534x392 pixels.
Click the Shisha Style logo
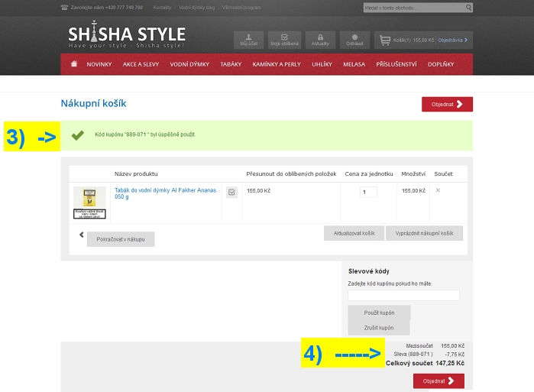(x=127, y=34)
